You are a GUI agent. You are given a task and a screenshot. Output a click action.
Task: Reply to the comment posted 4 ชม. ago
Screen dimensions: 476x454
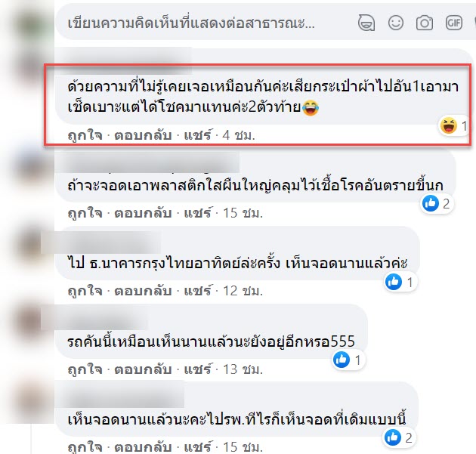pyautogui.click(x=143, y=135)
